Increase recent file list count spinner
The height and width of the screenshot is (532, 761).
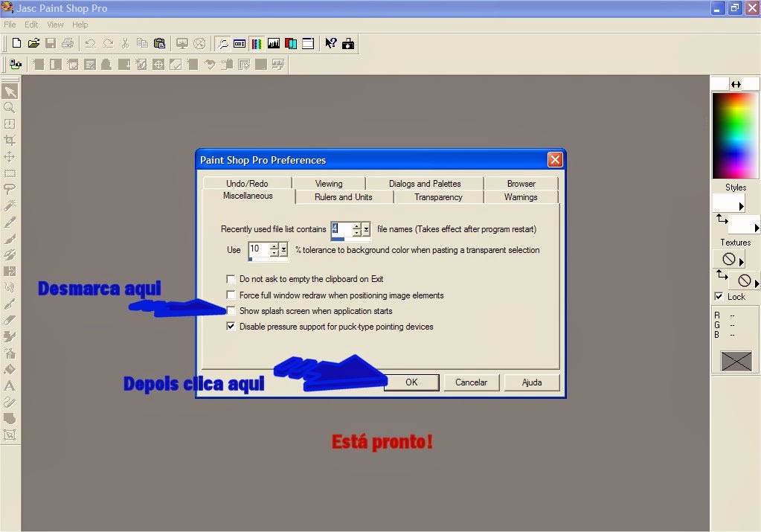coord(357,225)
